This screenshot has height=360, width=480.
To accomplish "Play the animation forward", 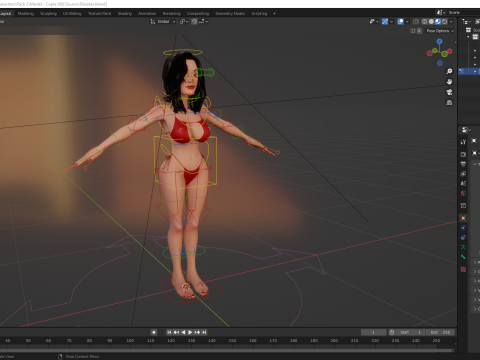I will 190,332.
